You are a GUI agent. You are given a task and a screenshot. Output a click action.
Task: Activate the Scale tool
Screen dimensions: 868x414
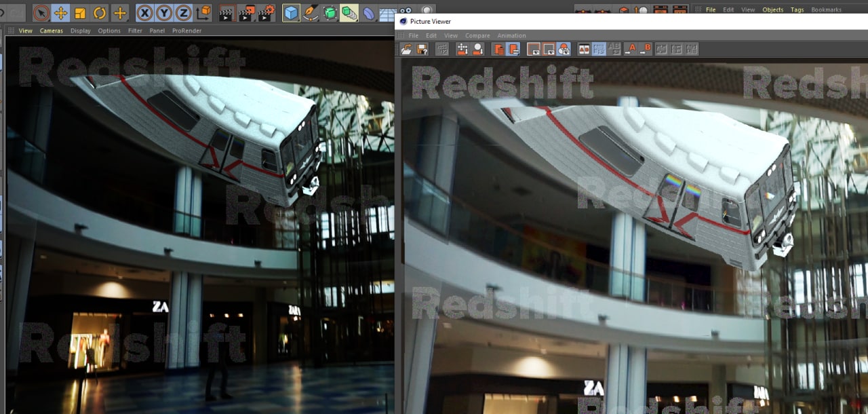point(80,13)
